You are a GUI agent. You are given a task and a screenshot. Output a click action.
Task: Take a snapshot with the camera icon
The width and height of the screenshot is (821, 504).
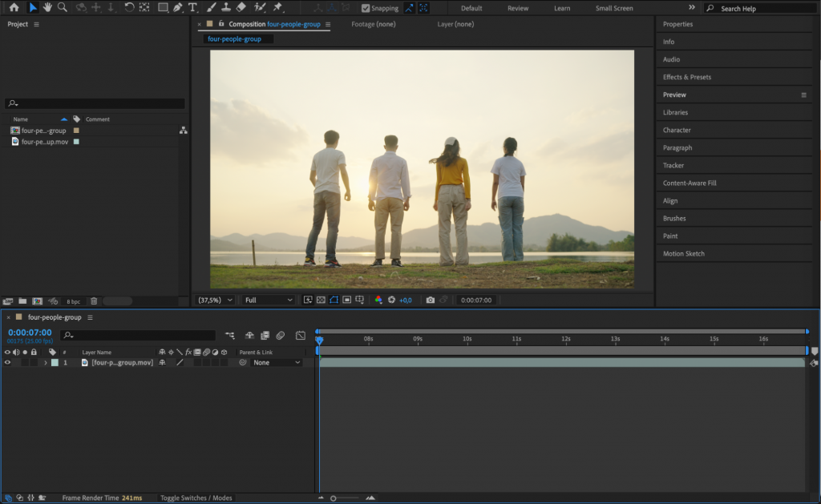click(x=431, y=300)
